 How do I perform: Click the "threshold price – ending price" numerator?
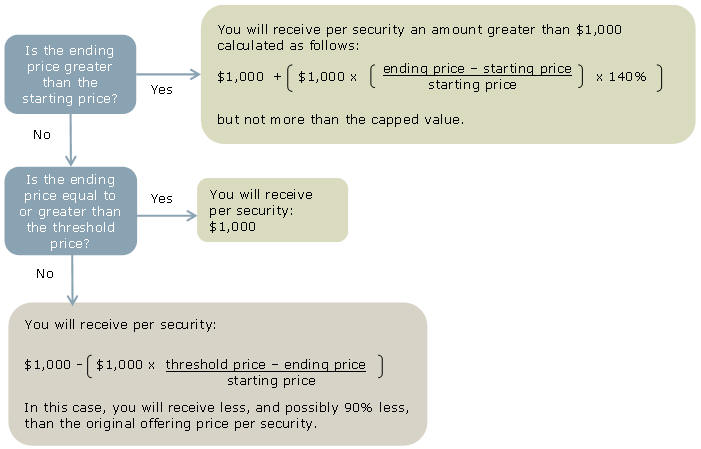265,364
